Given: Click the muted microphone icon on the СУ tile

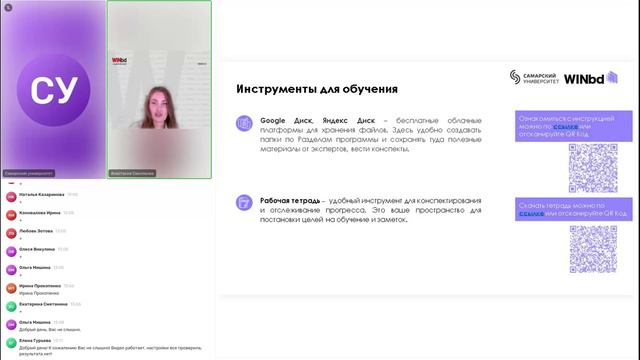Looking at the screenshot, I should tap(8, 7).
